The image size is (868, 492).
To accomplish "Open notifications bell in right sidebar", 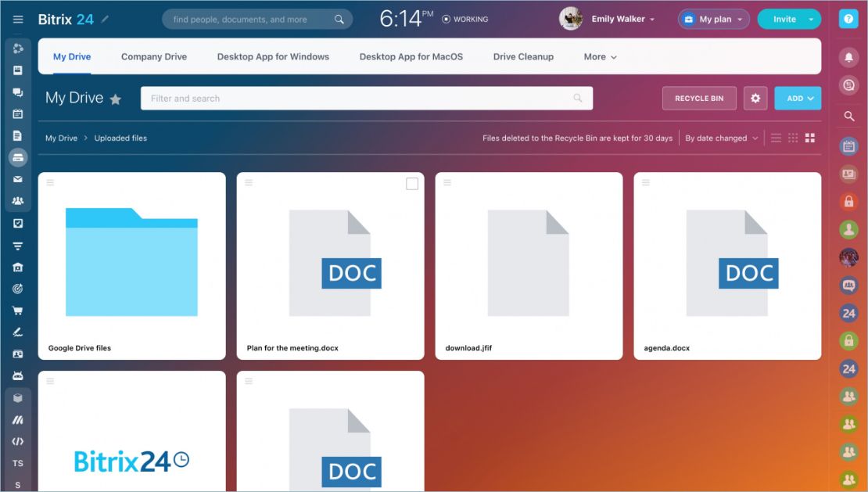I will coord(848,57).
